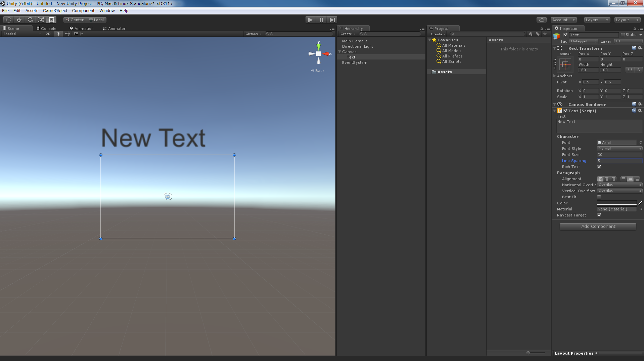This screenshot has width=644, height=361.
Task: Collapse the Canvas item in Hierarchy
Action: point(339,52)
